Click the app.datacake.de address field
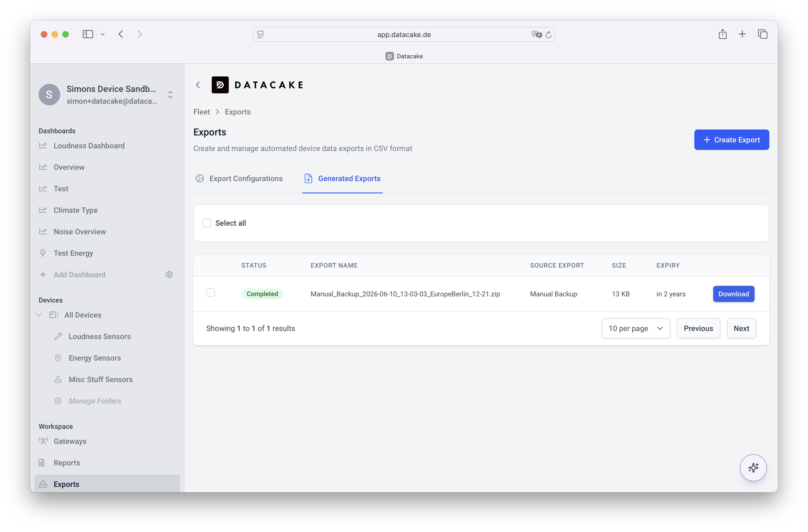Image resolution: width=808 pixels, height=532 pixels. (x=404, y=35)
